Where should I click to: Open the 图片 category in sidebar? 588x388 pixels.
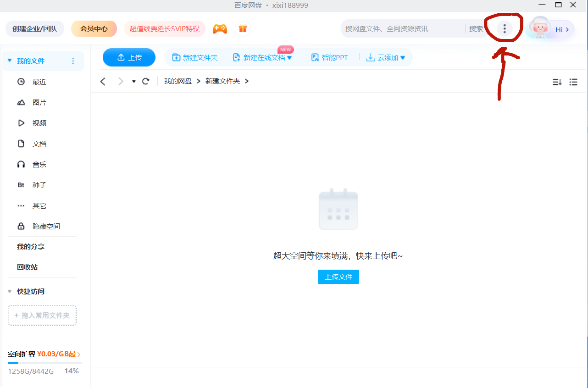39,102
